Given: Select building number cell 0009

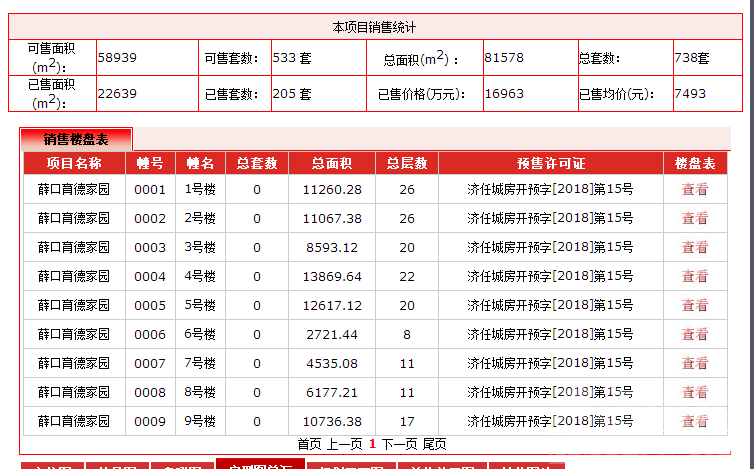Looking at the screenshot, I should tap(150, 421).
